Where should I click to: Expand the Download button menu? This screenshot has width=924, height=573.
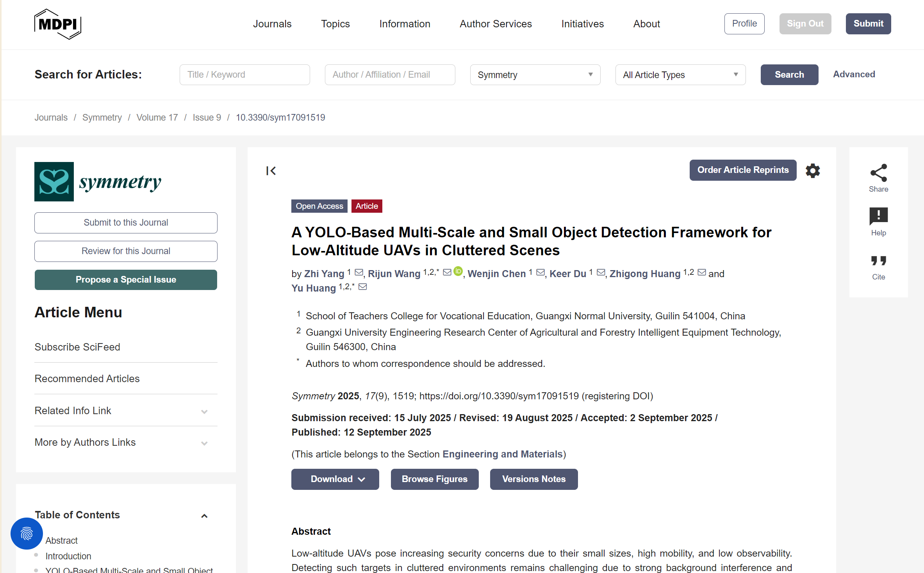(335, 479)
